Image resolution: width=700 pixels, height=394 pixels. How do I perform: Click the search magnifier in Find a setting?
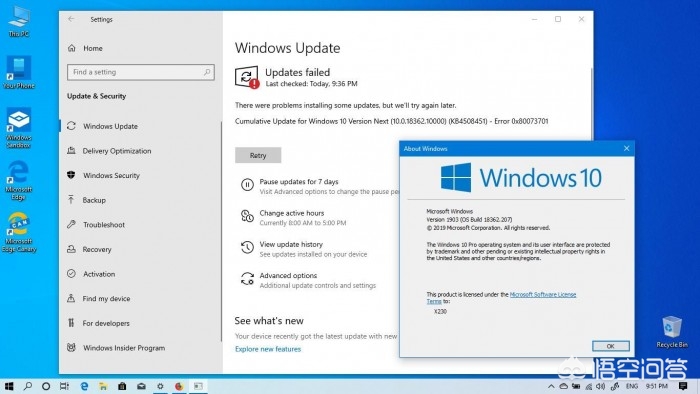207,72
